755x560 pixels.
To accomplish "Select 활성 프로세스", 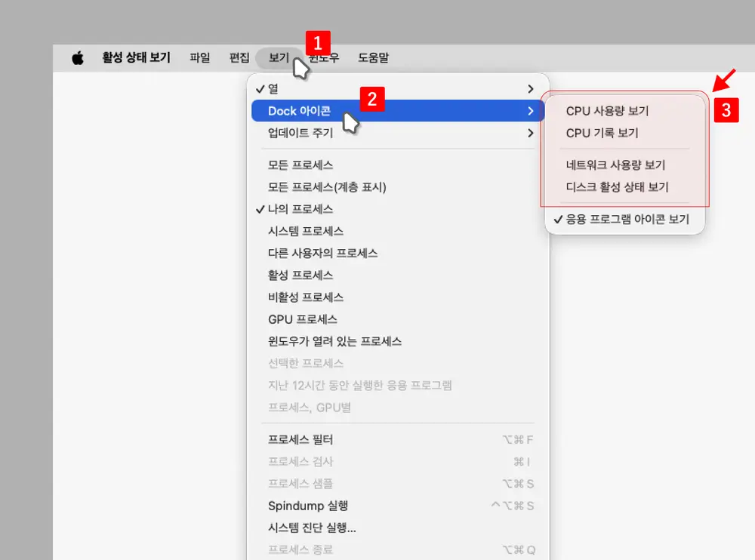I will tap(398, 275).
